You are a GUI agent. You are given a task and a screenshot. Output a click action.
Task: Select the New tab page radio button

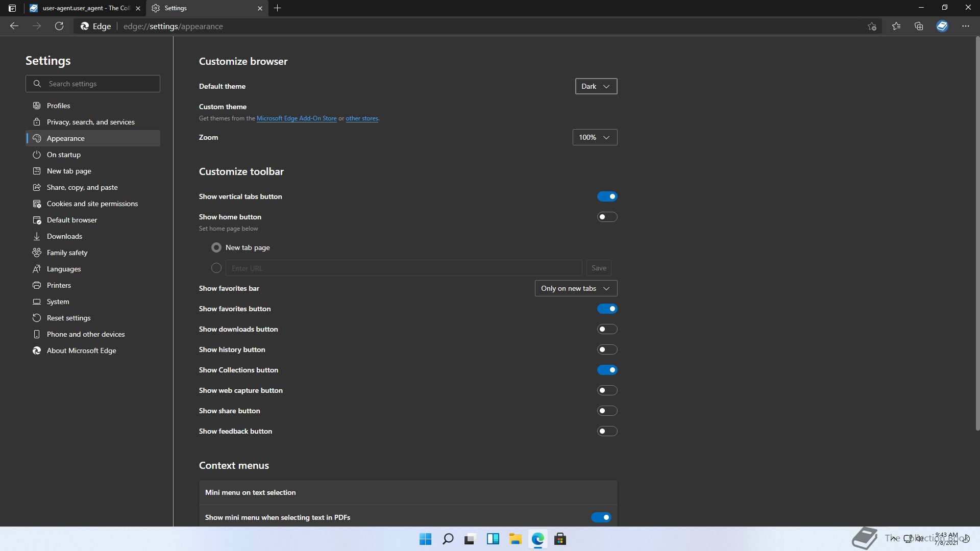tap(216, 247)
